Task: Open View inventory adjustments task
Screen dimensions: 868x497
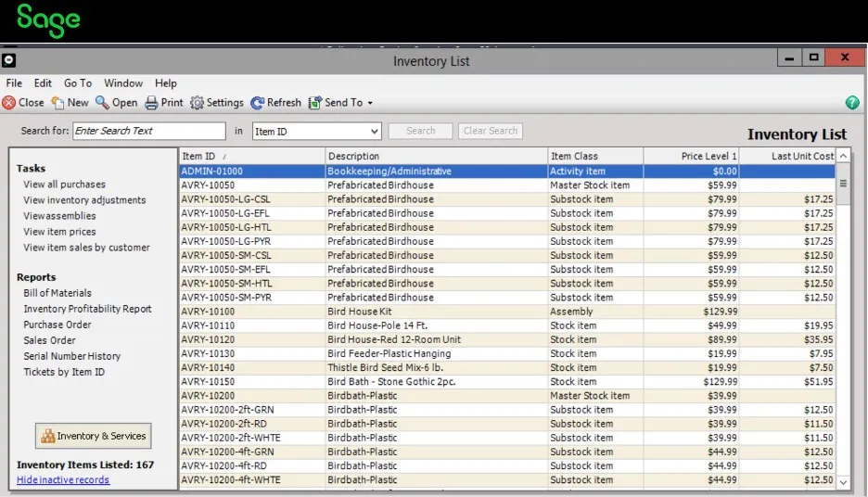Action: [84, 200]
